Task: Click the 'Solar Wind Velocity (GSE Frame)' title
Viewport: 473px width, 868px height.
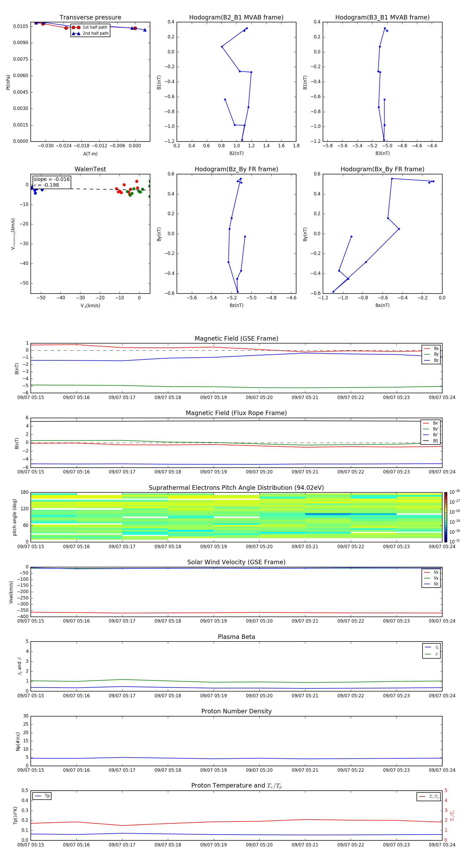Action: [x=236, y=562]
